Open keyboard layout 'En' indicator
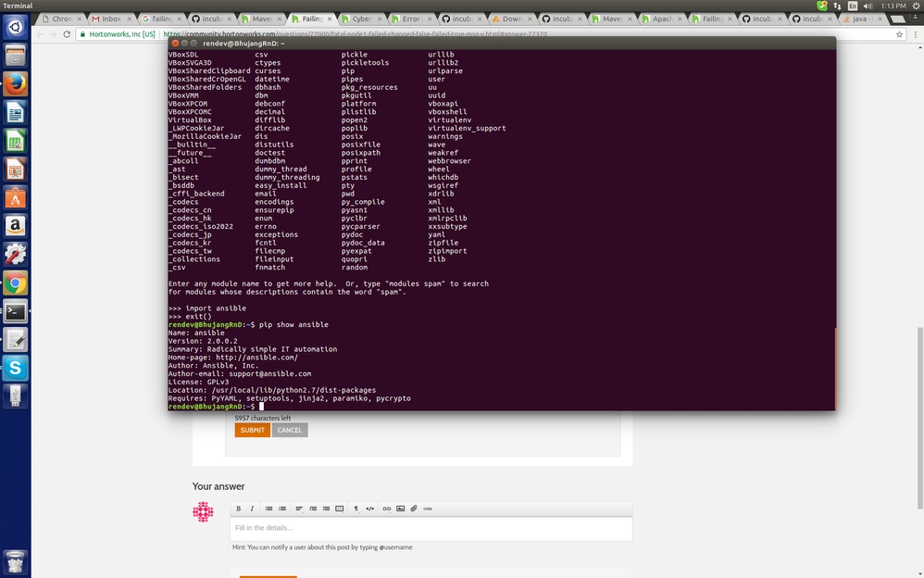 pyautogui.click(x=852, y=6)
